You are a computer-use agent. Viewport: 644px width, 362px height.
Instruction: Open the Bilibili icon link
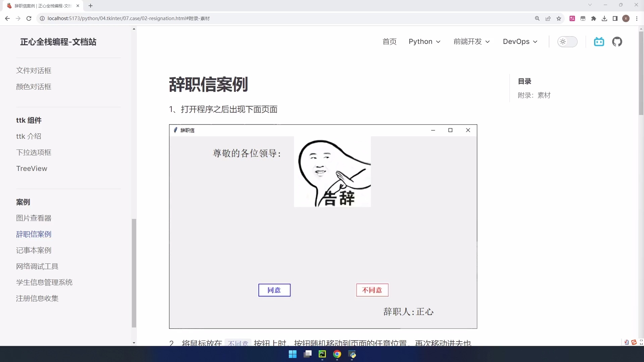coord(599,42)
